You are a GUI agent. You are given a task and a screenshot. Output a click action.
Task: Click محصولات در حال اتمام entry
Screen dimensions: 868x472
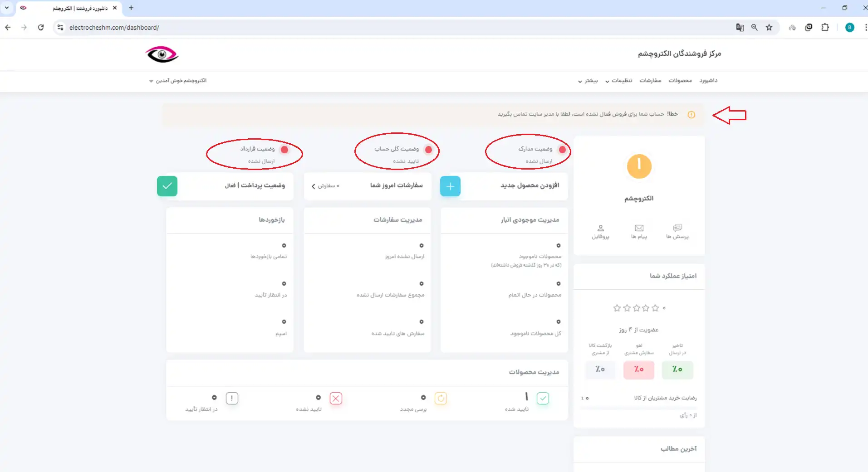coord(535,295)
